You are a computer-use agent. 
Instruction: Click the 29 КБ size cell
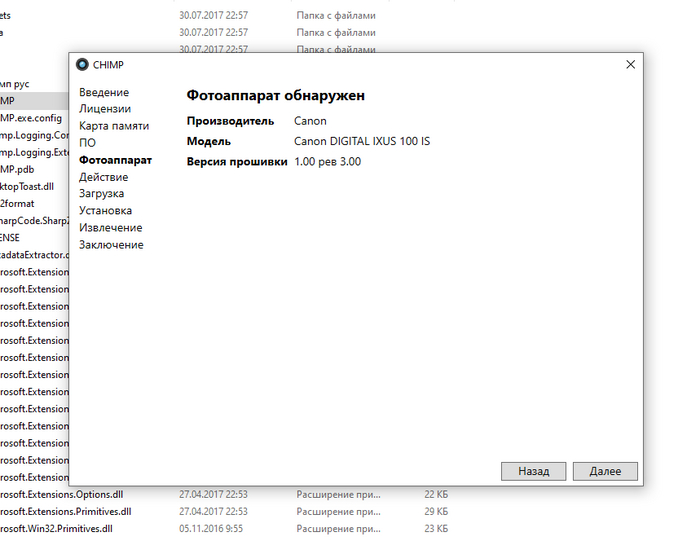click(x=436, y=512)
